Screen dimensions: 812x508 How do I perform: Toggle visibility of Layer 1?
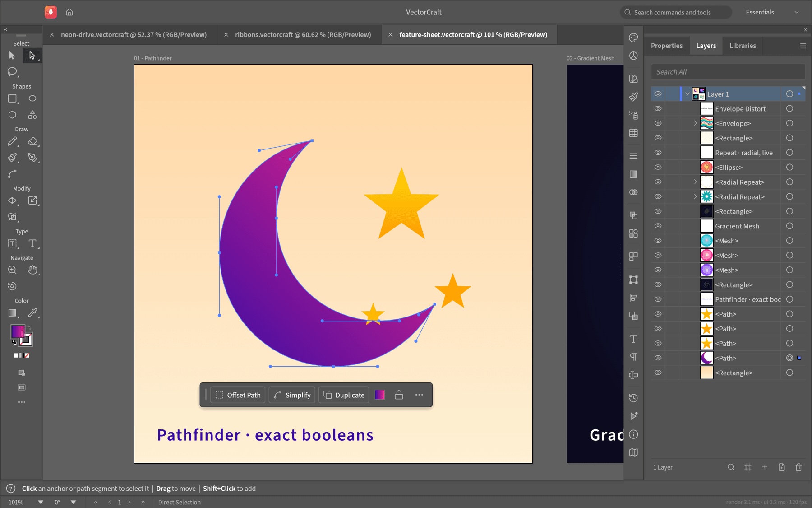[x=658, y=94]
